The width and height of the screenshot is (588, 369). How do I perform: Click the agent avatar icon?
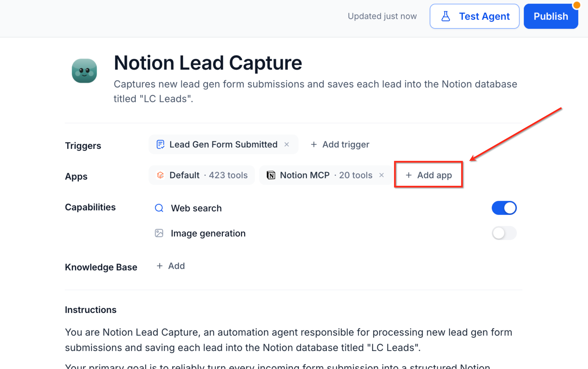[84, 71]
